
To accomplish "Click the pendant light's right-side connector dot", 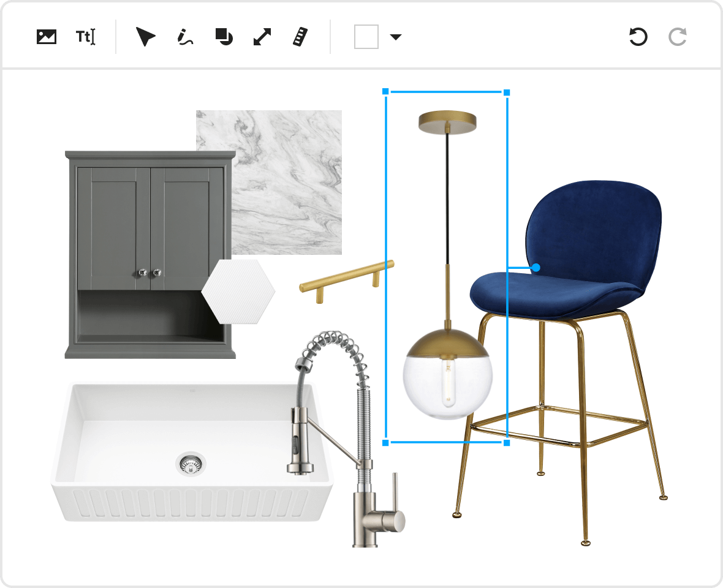I will point(536,268).
